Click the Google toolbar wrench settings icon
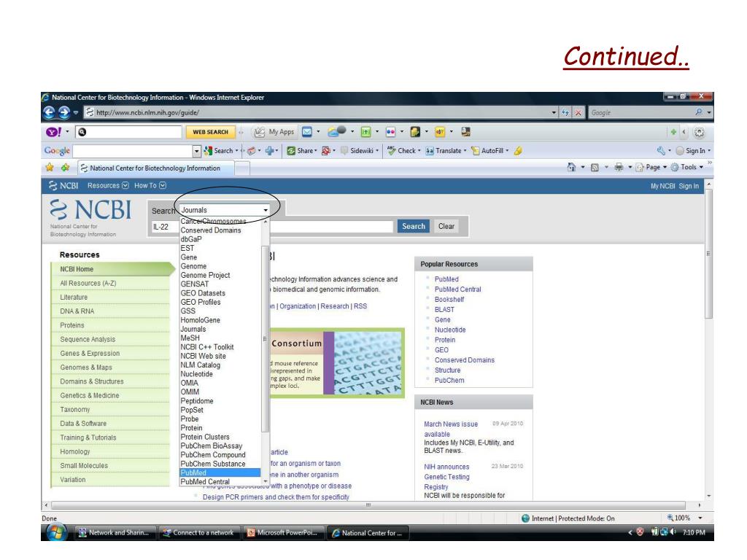 [x=661, y=150]
